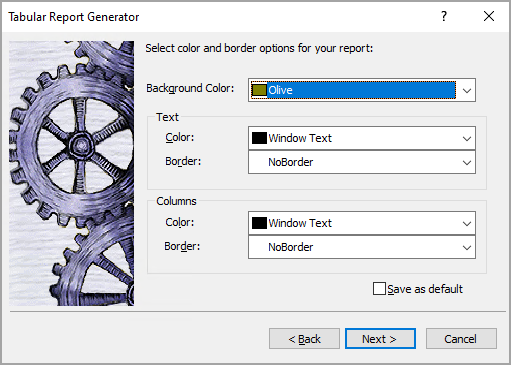
Task: Click the Columns group Border label
Action: [x=182, y=246]
